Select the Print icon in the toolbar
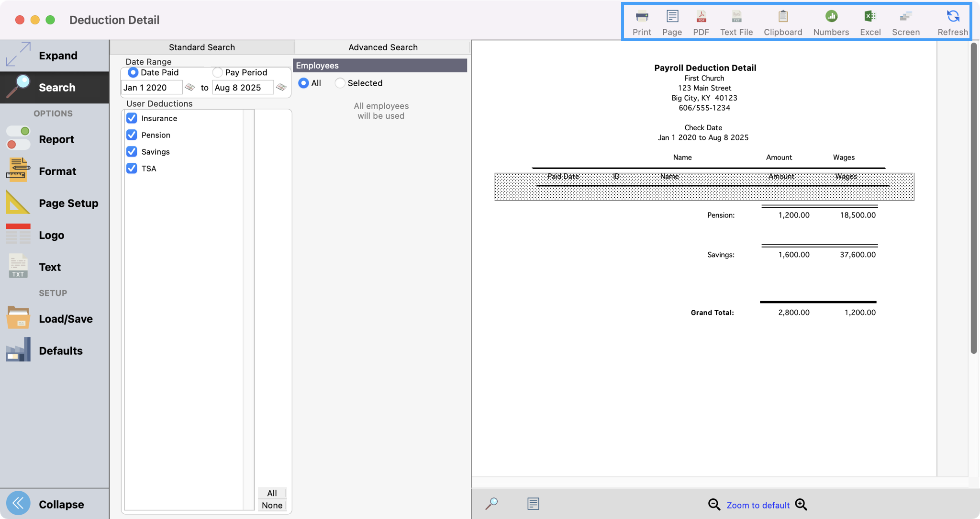Image resolution: width=980 pixels, height=519 pixels. pyautogui.click(x=641, y=19)
